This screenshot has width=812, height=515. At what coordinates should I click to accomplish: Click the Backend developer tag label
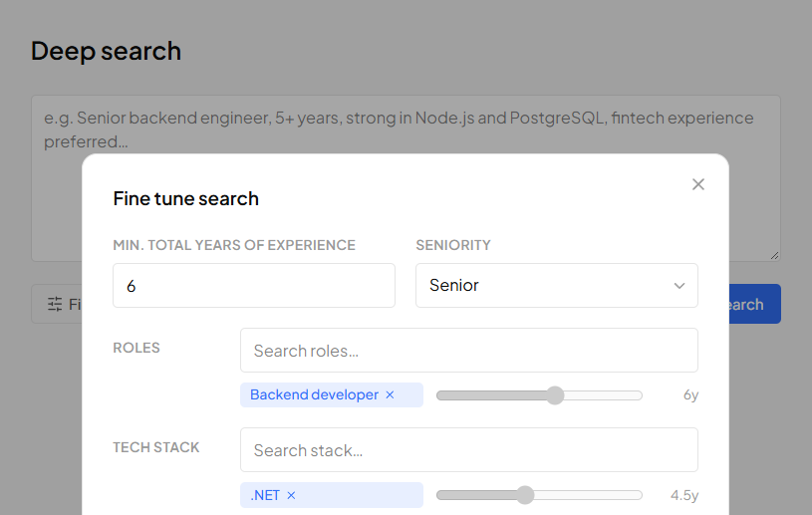click(314, 394)
